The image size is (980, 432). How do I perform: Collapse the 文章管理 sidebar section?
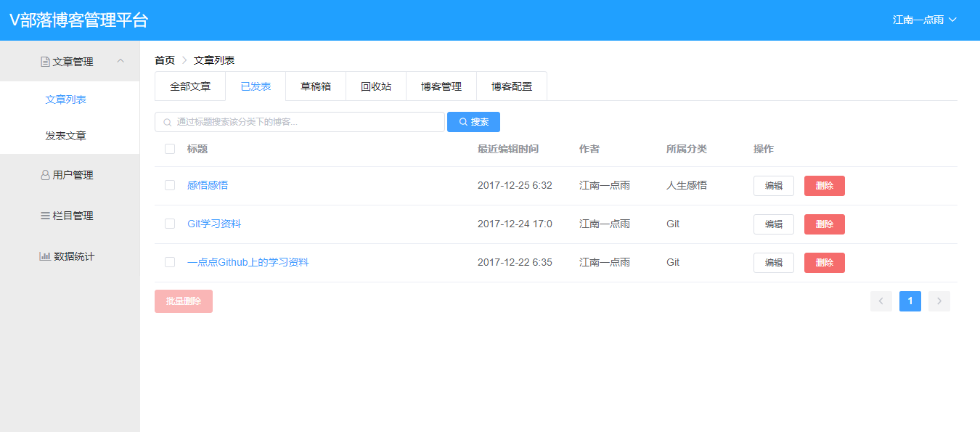121,62
